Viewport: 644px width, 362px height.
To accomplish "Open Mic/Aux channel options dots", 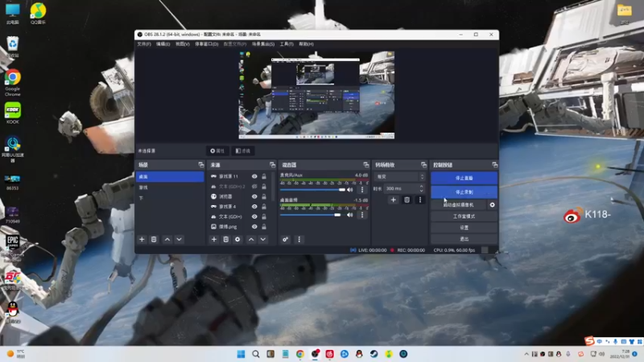I will pyautogui.click(x=361, y=190).
